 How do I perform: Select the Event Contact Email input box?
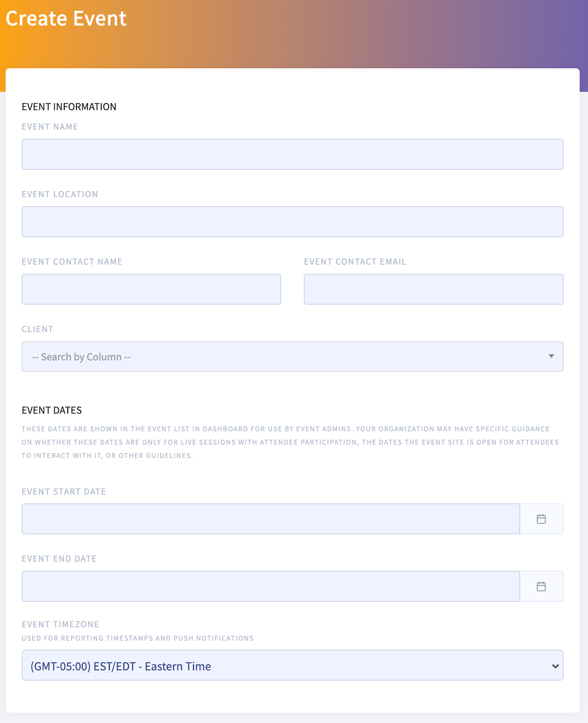[x=433, y=289]
